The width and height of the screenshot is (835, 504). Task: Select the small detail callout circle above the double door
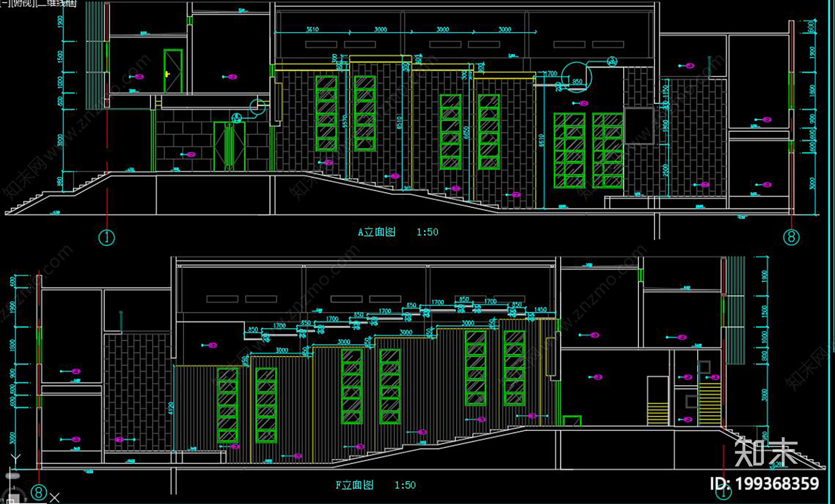tap(258, 107)
